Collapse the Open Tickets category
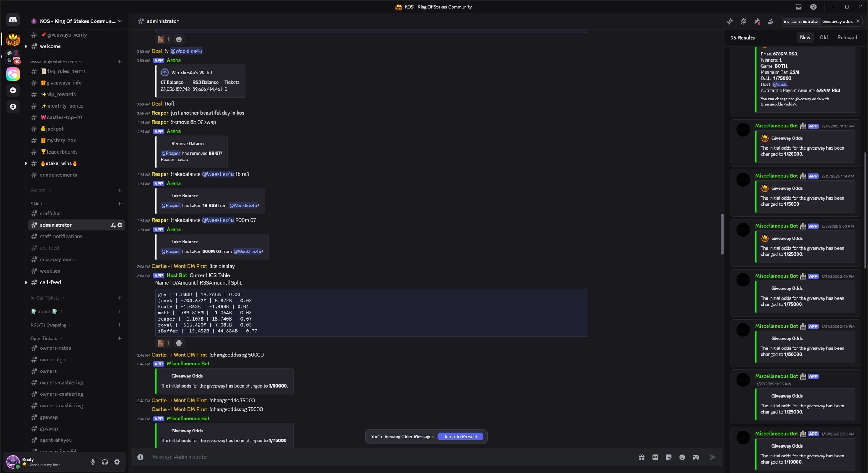The height and width of the screenshot is (473, 868). [46, 339]
